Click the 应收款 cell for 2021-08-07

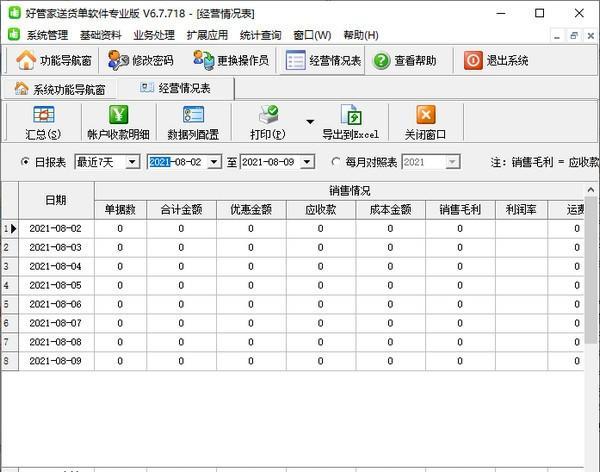[321, 323]
